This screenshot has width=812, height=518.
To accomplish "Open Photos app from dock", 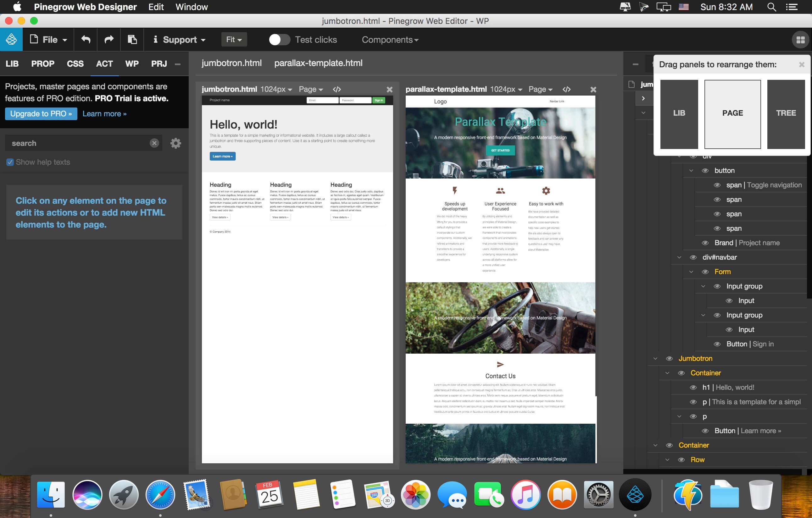I will pyautogui.click(x=416, y=495).
